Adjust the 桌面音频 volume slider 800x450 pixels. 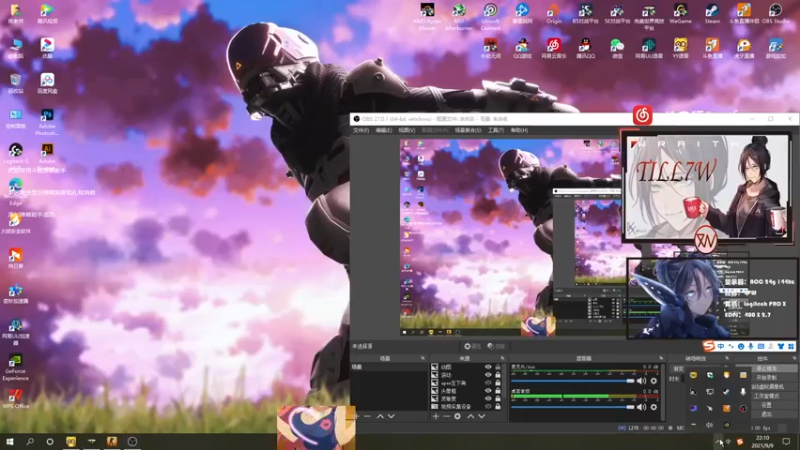click(x=572, y=407)
